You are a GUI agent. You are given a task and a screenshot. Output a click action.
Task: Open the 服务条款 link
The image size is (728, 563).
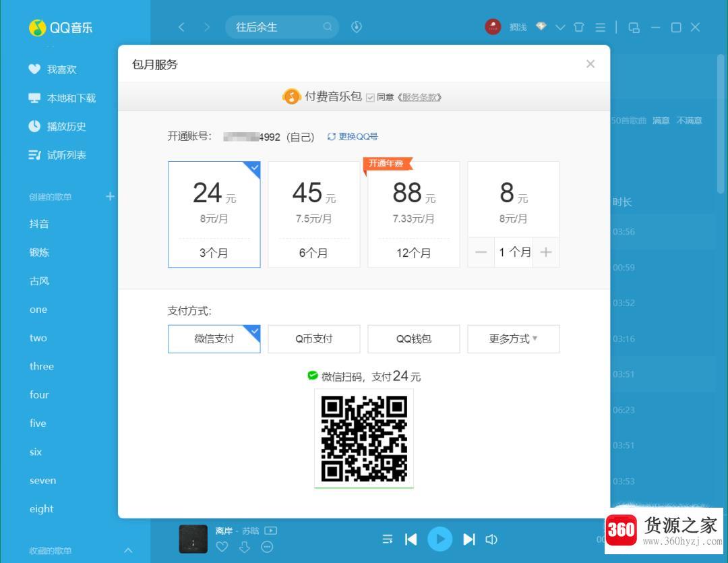tap(419, 97)
